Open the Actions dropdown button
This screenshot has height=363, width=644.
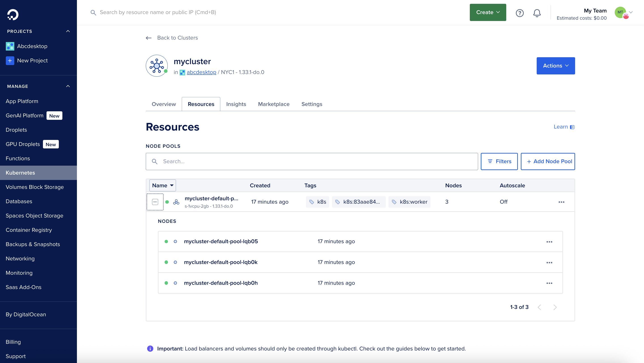pyautogui.click(x=555, y=66)
